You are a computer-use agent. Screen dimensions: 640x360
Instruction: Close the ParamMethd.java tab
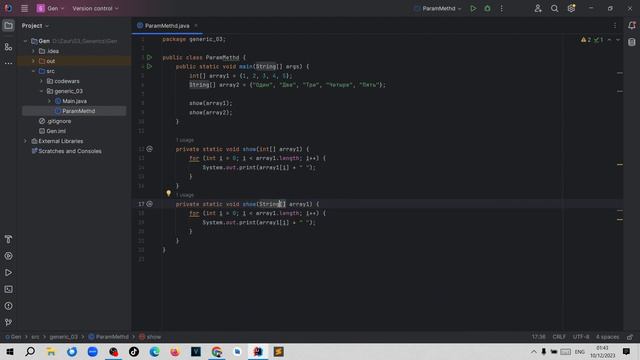tap(196, 26)
